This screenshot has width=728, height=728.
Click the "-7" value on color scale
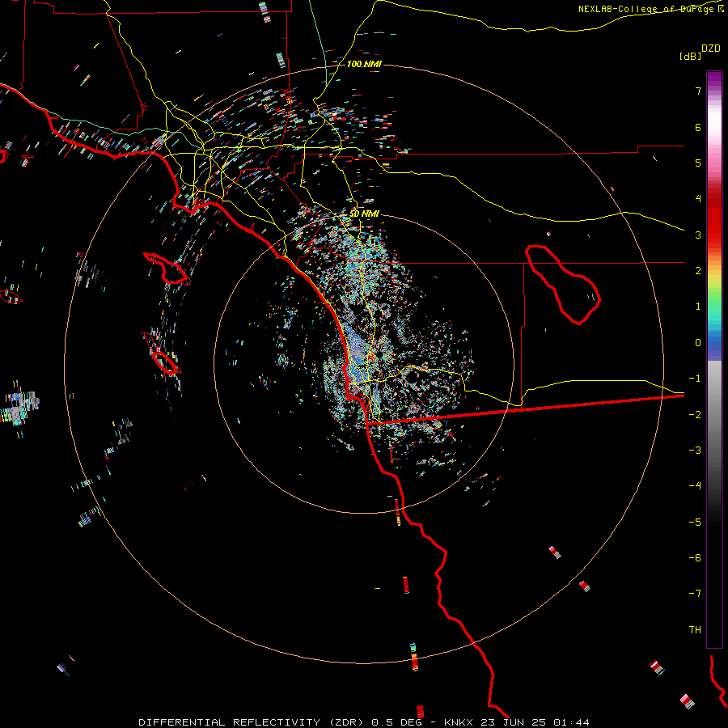click(695, 594)
